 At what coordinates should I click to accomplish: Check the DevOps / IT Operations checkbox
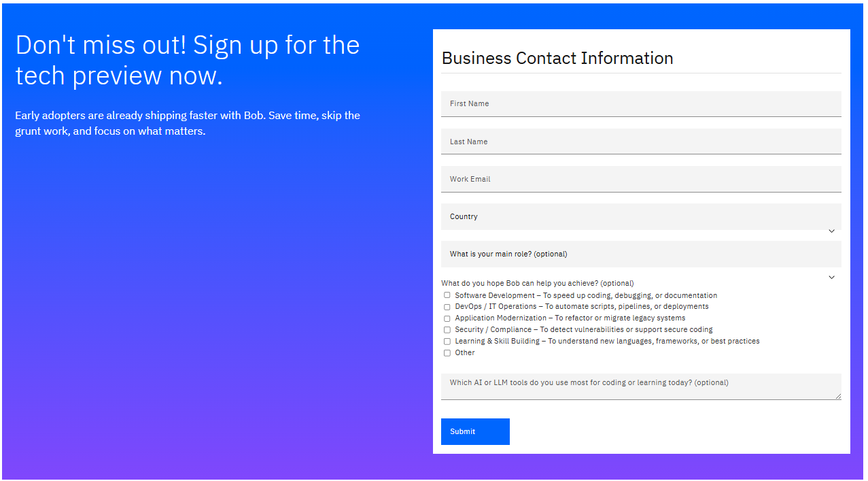[447, 306]
